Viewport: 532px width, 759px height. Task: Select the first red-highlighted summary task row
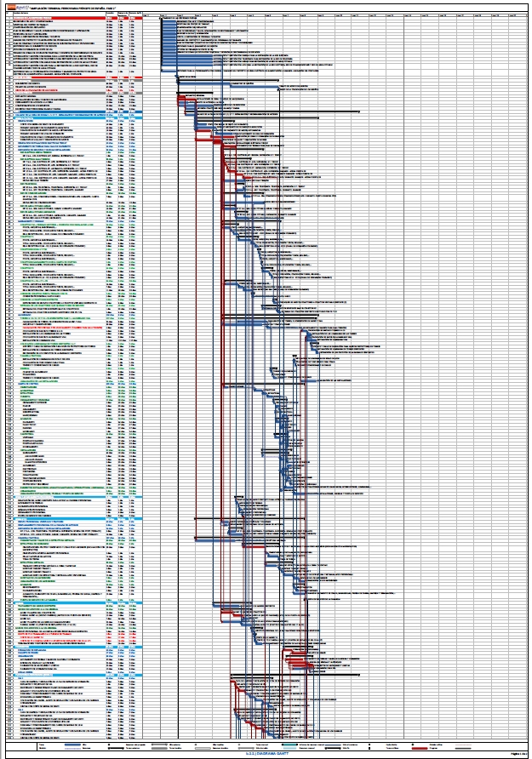click(x=74, y=18)
